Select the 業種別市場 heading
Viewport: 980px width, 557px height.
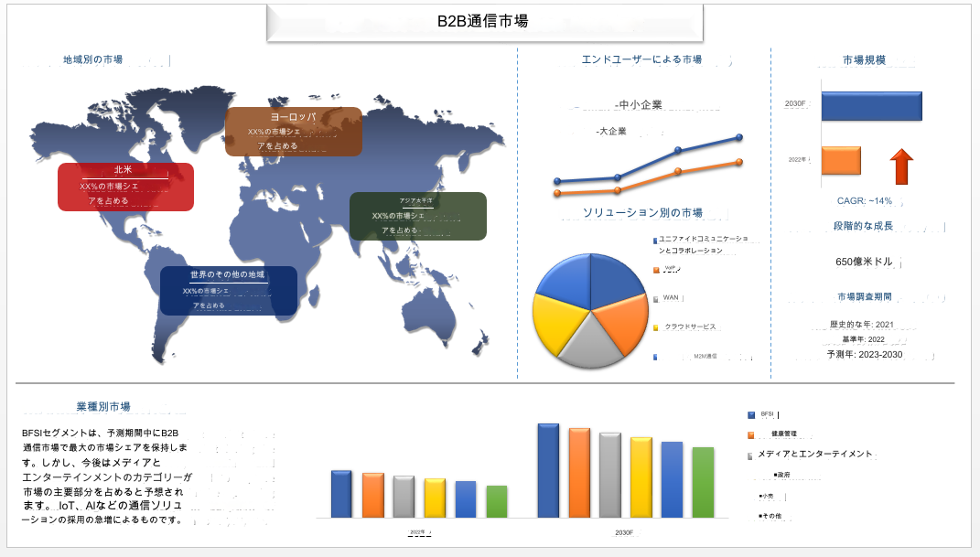(103, 406)
